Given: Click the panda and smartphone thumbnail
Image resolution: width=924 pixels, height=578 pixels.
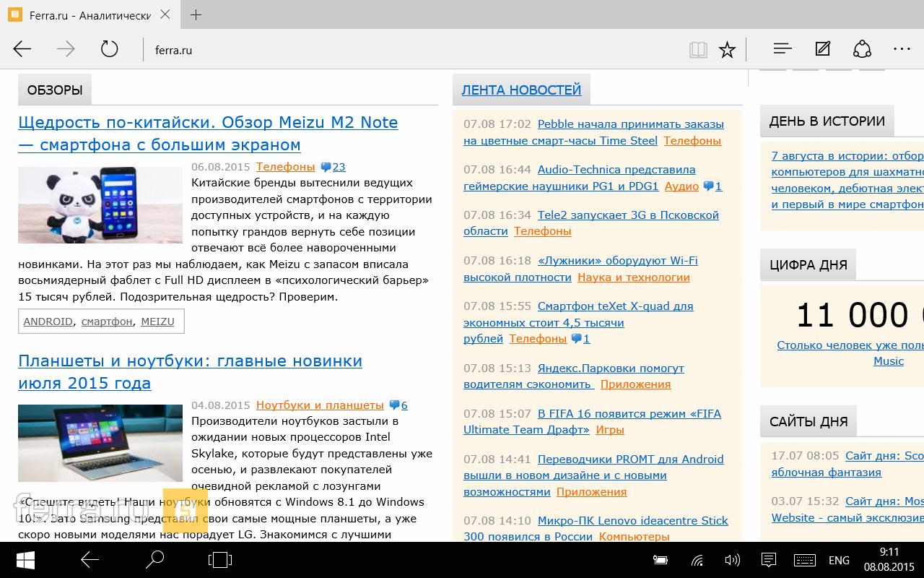Looking at the screenshot, I should pos(100,205).
